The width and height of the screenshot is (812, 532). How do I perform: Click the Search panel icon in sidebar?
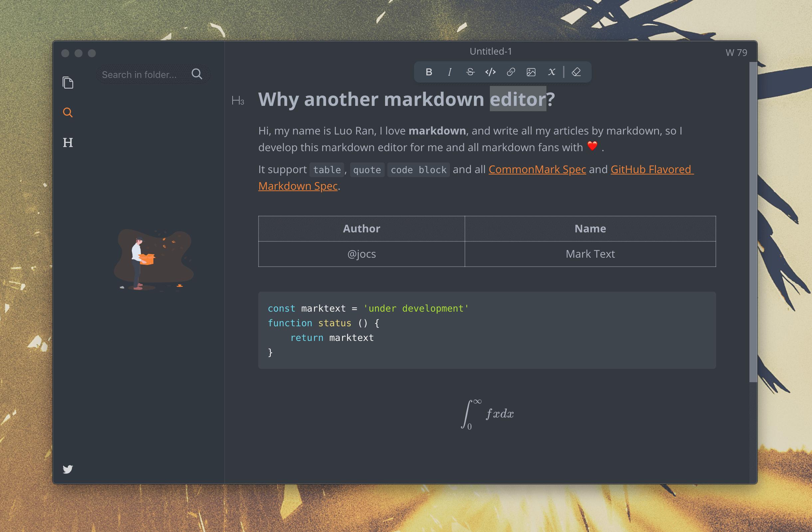[67, 113]
